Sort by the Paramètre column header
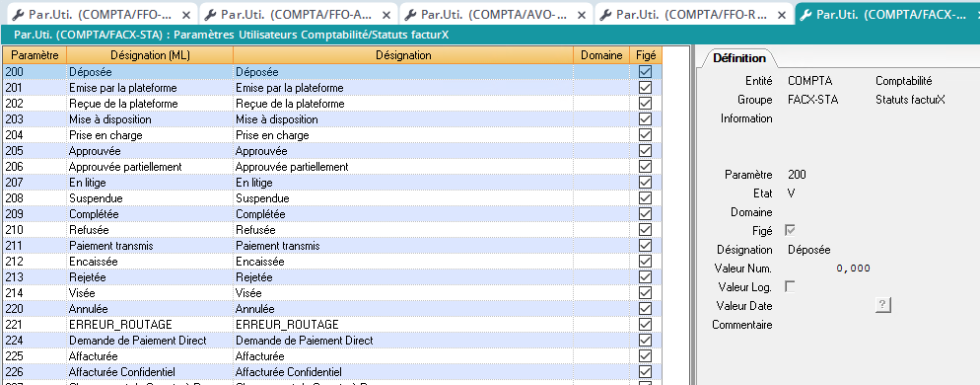 point(35,55)
